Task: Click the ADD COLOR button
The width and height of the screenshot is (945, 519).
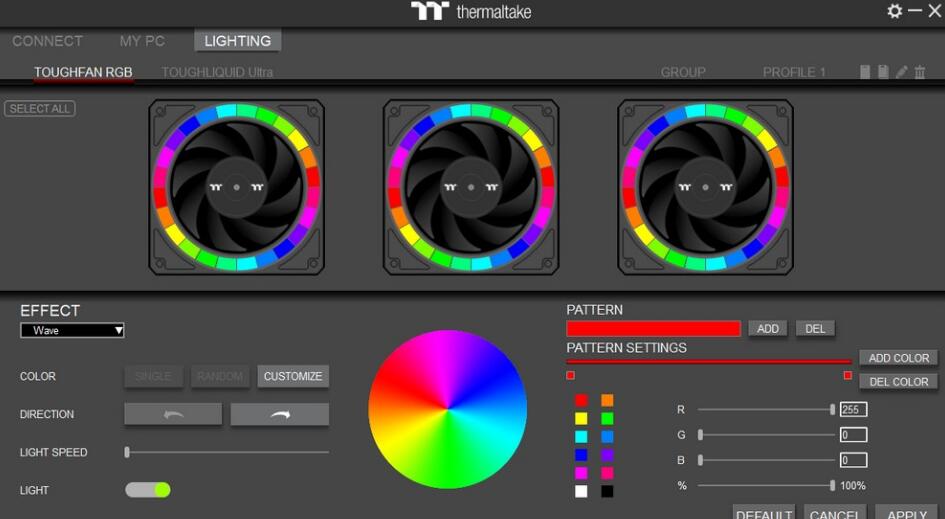Action: pyautogui.click(x=899, y=357)
